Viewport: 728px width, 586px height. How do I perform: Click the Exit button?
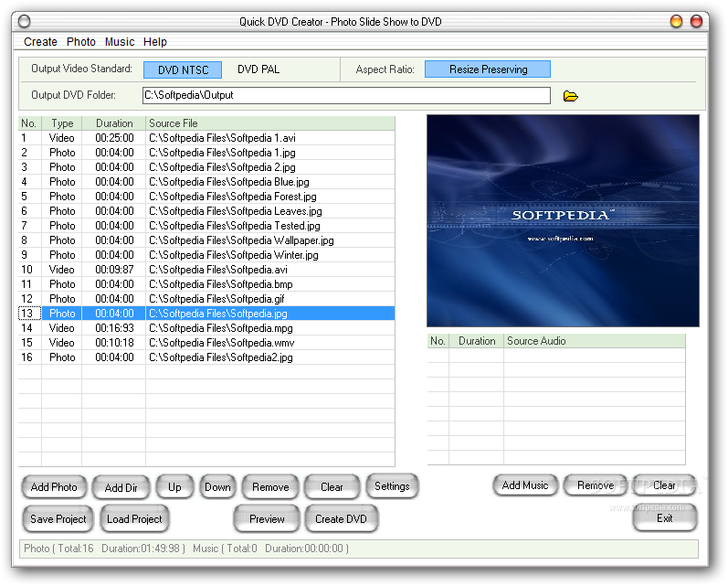(664, 517)
